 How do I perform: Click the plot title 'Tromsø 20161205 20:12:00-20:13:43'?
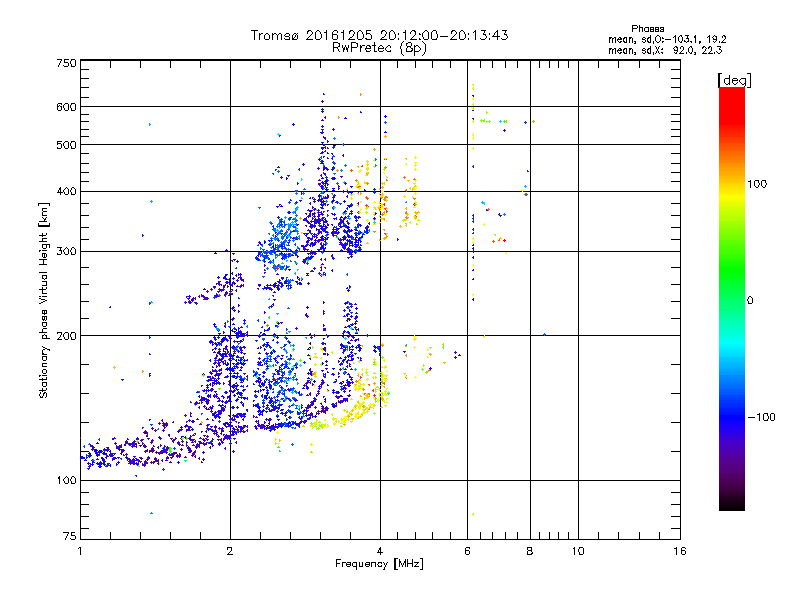[379, 35]
